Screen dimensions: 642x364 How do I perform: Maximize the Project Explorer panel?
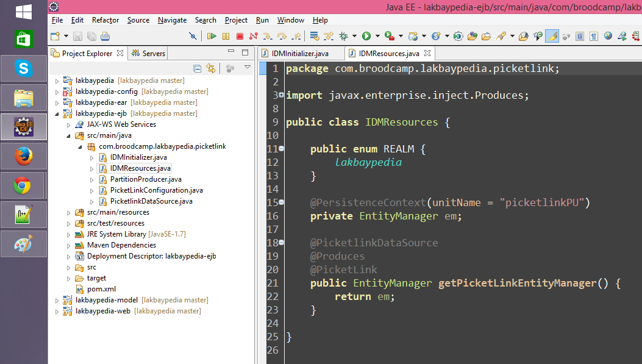[x=245, y=52]
